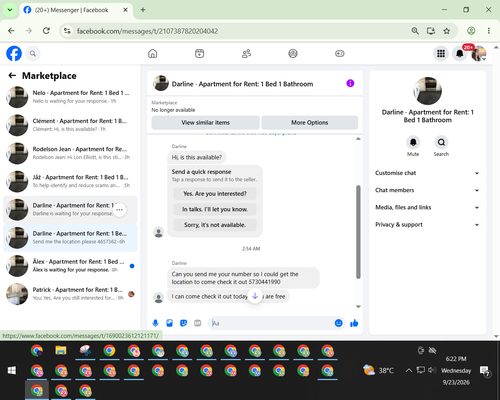Open a new Chrome tab
500x400 pixels.
click(x=143, y=10)
